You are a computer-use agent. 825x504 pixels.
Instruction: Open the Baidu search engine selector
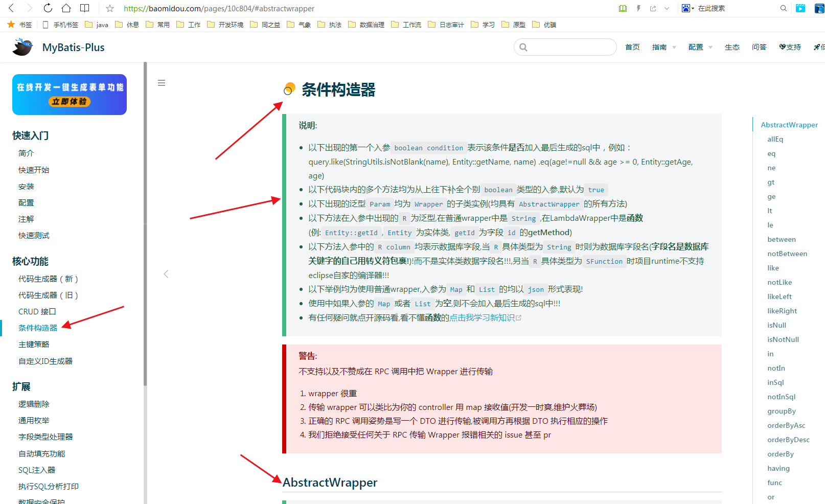tap(687, 8)
